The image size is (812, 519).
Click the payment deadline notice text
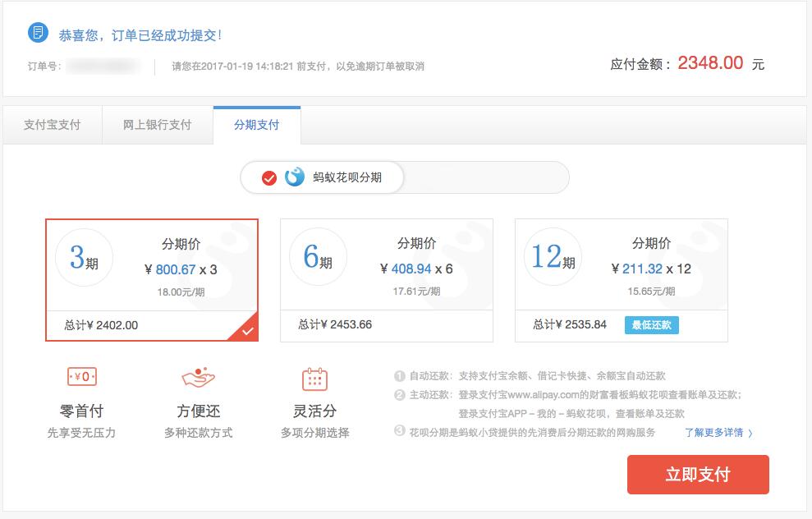coord(298,67)
